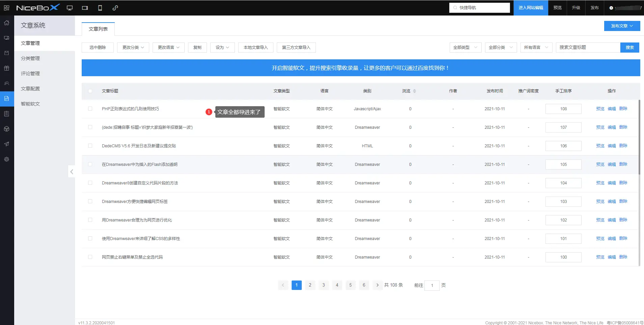Open 分类管理 in the sidebar menu
The image size is (644, 325).
coord(45,58)
